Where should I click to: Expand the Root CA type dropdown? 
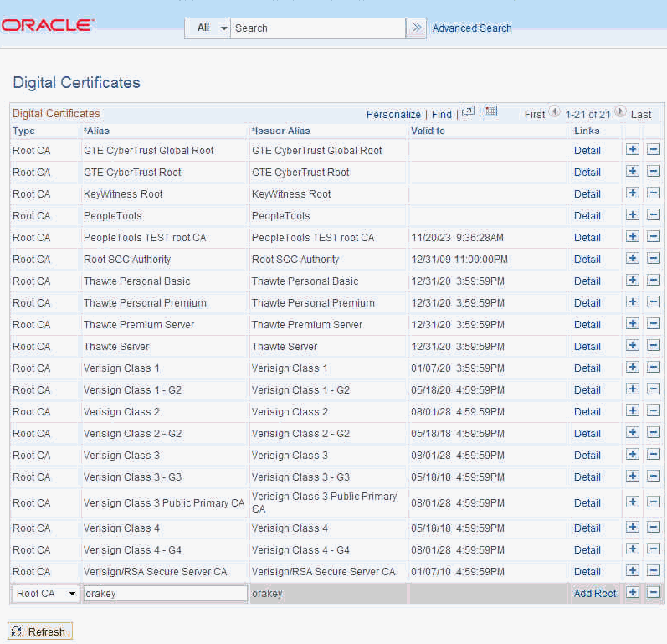(46, 594)
